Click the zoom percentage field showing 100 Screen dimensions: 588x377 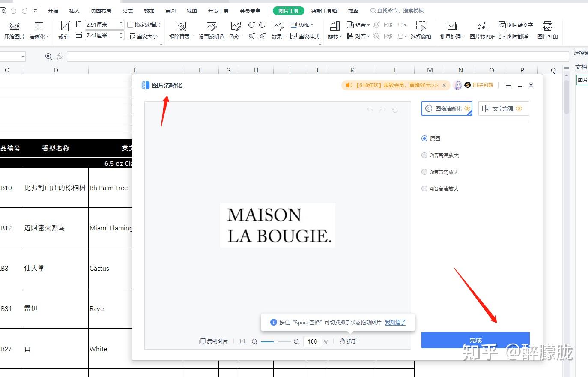(312, 341)
